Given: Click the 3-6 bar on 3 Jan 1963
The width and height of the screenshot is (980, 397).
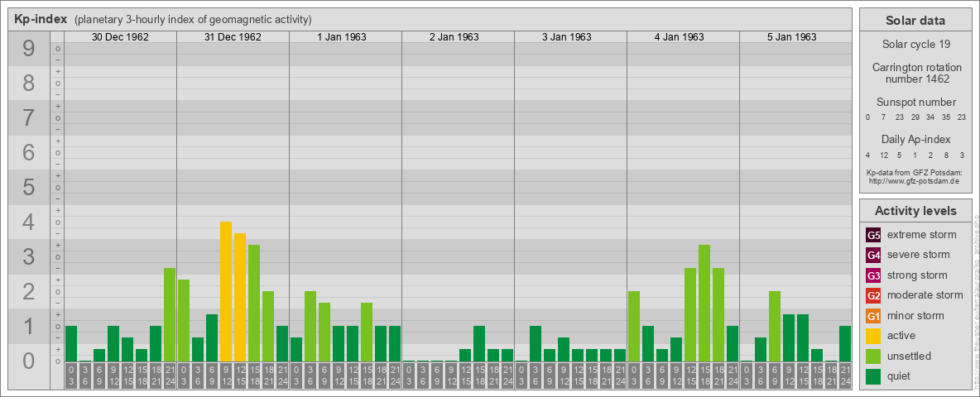Looking at the screenshot, I should point(535,344).
